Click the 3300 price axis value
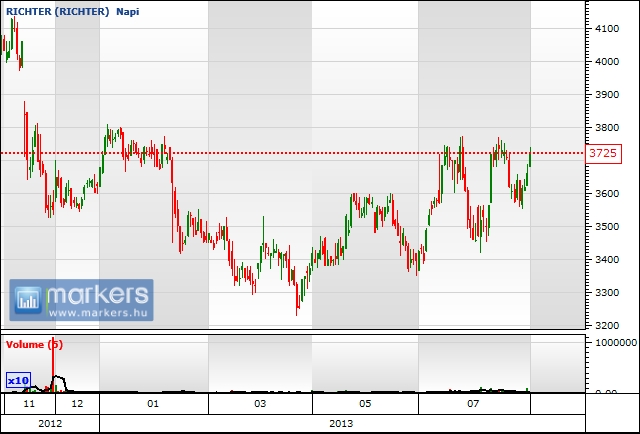Image resolution: width=640 pixels, height=434 pixels. point(607,292)
